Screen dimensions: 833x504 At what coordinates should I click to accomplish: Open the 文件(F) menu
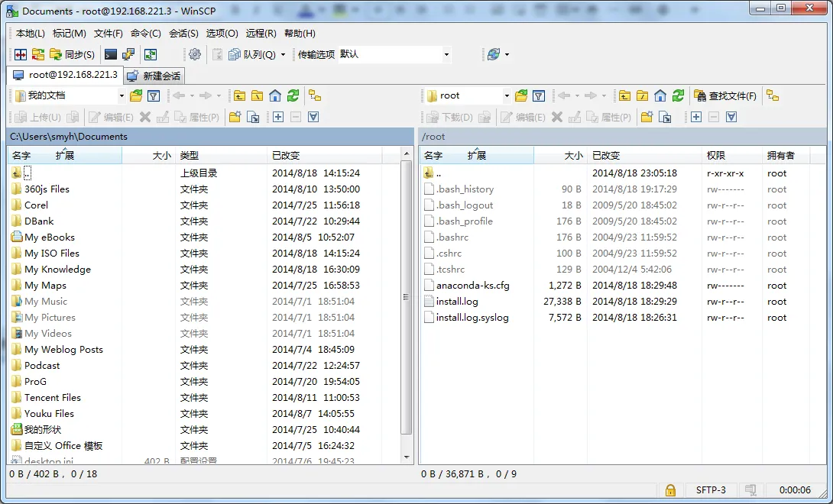pyautogui.click(x=109, y=34)
